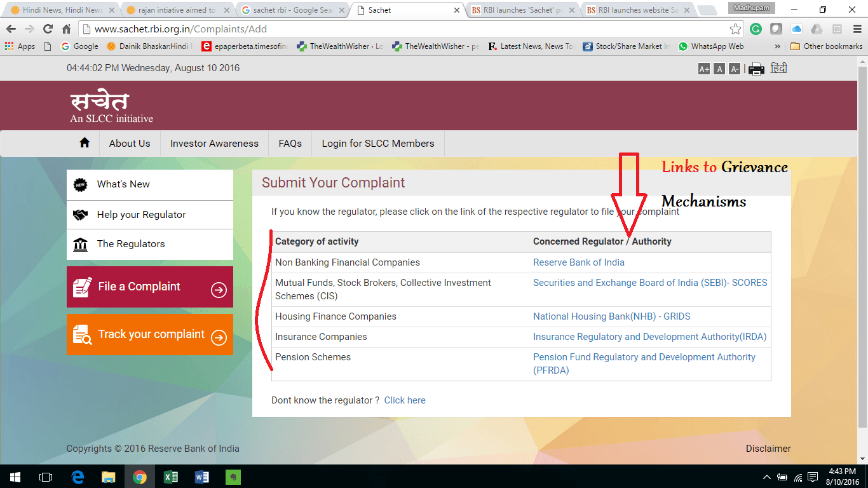Open the Chrome hamburger menu
This screenshot has height=488, width=868.
click(857, 29)
